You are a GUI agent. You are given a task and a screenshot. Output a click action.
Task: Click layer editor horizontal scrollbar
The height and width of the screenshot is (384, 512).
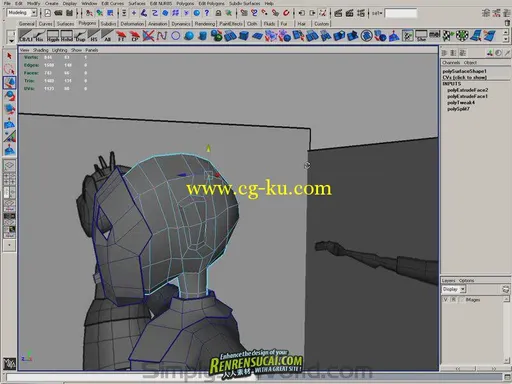(x=475, y=369)
